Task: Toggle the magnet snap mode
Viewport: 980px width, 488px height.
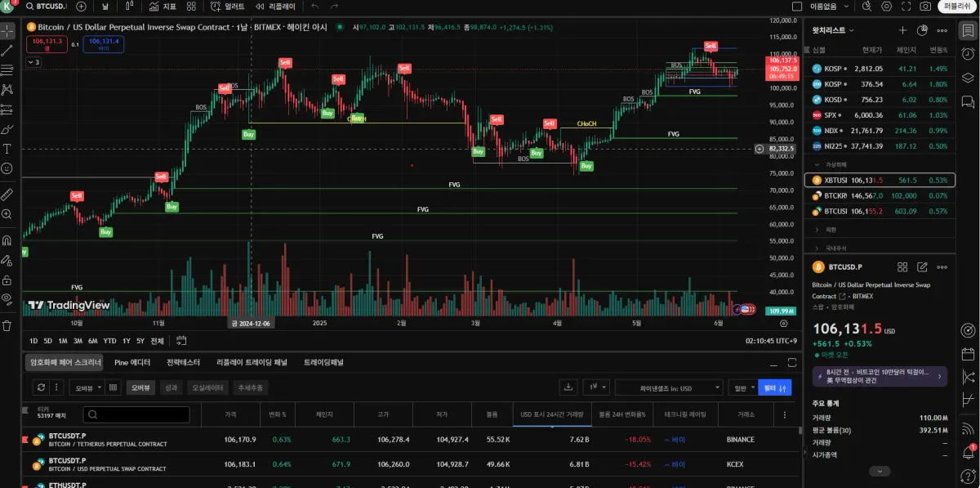Action: click(7, 241)
